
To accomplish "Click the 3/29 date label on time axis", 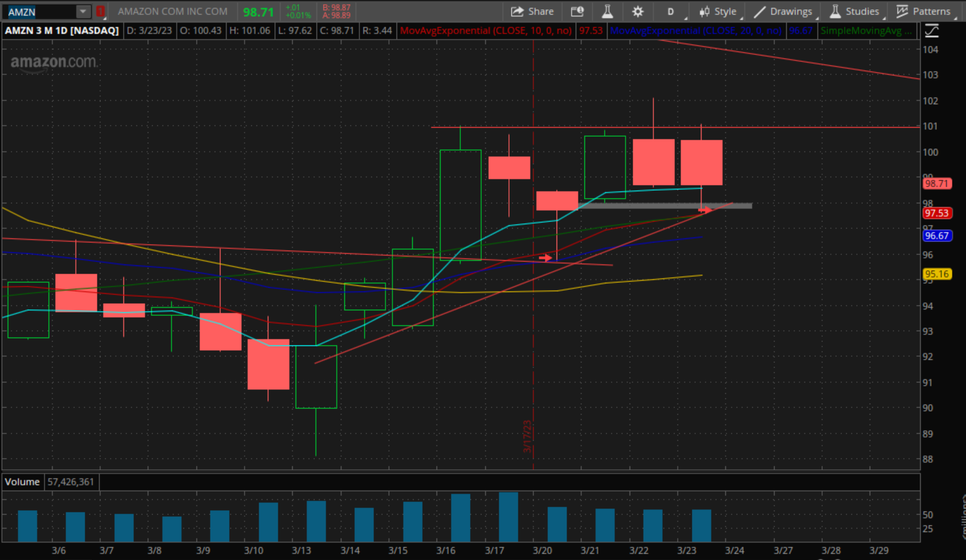I will pyautogui.click(x=878, y=550).
